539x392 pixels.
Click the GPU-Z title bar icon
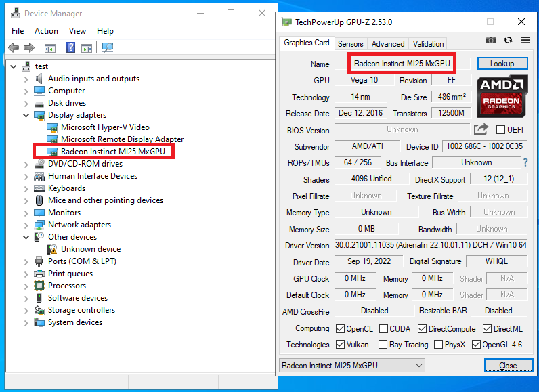tap(286, 22)
